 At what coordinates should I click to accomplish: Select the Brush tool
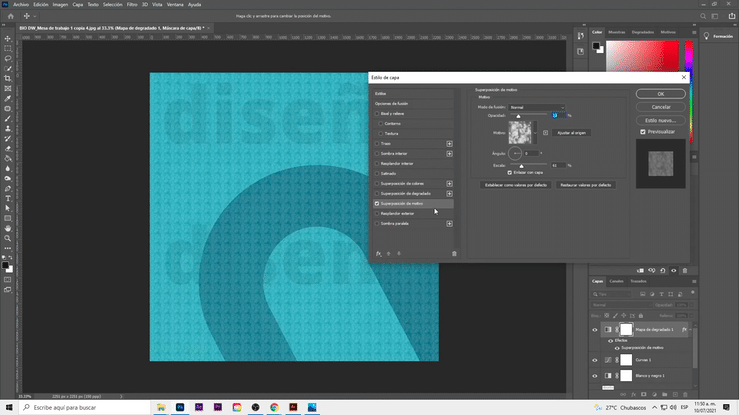click(x=8, y=119)
